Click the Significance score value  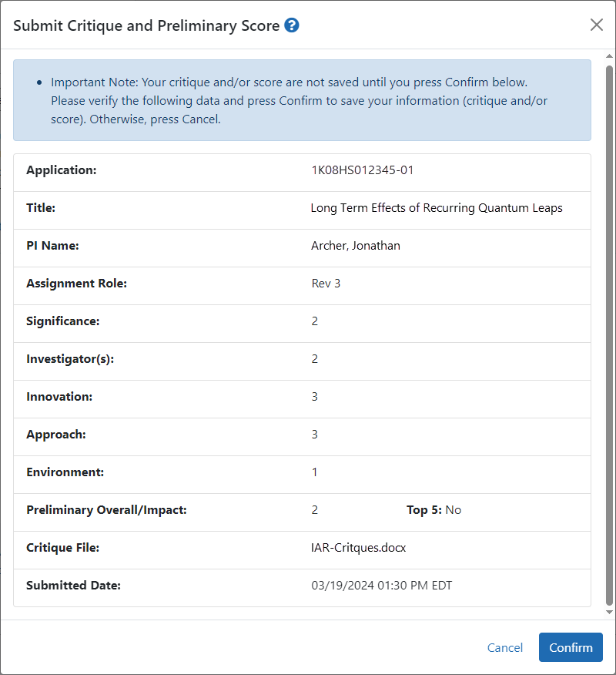click(x=315, y=321)
